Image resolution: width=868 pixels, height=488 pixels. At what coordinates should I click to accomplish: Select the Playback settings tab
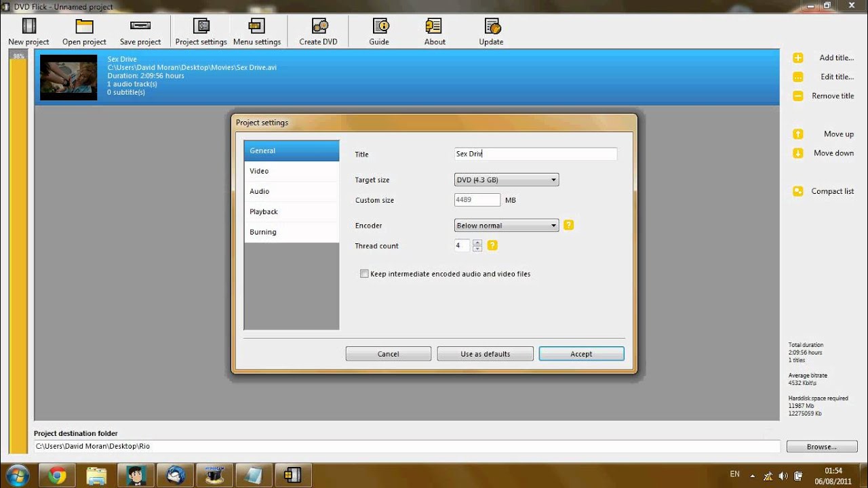pyautogui.click(x=292, y=211)
